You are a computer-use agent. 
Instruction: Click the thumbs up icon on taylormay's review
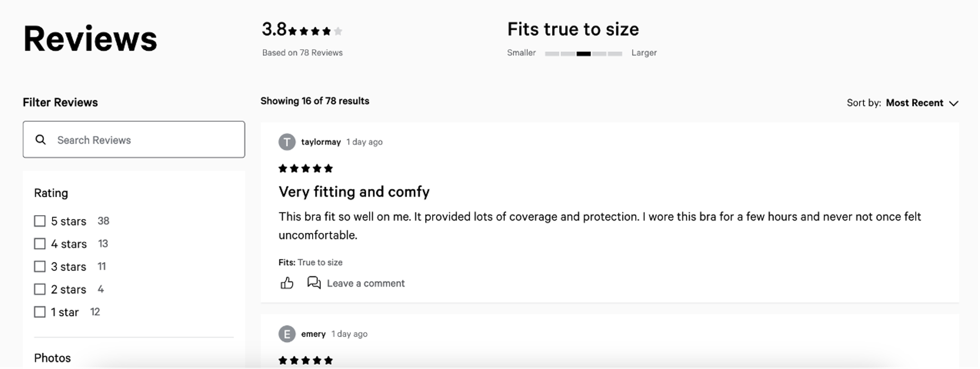[x=287, y=283]
